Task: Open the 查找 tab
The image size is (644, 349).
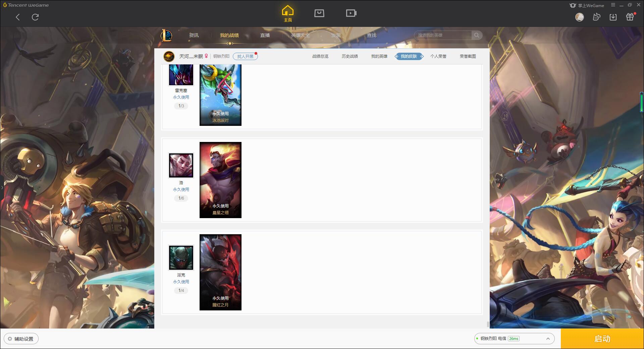Action: pyautogui.click(x=372, y=35)
